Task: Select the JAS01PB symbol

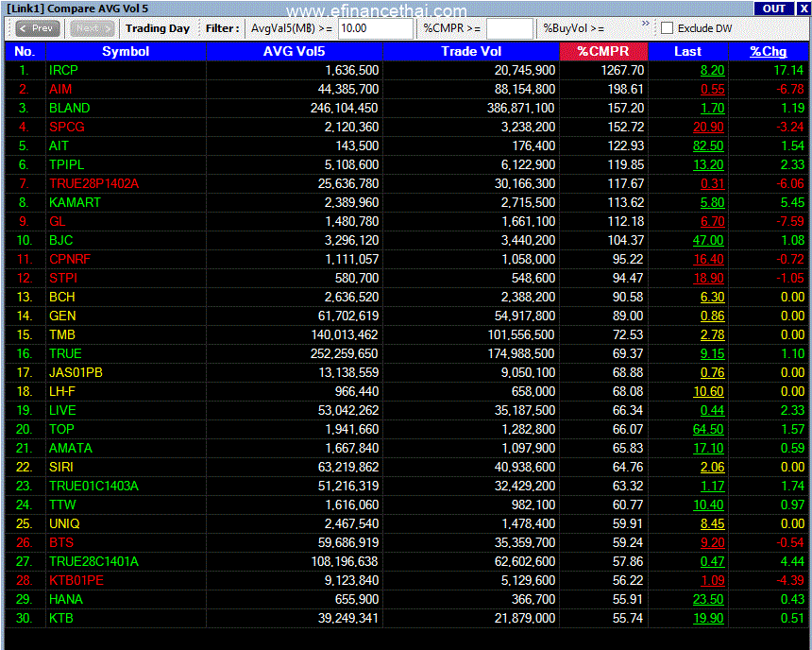Action: (76, 372)
